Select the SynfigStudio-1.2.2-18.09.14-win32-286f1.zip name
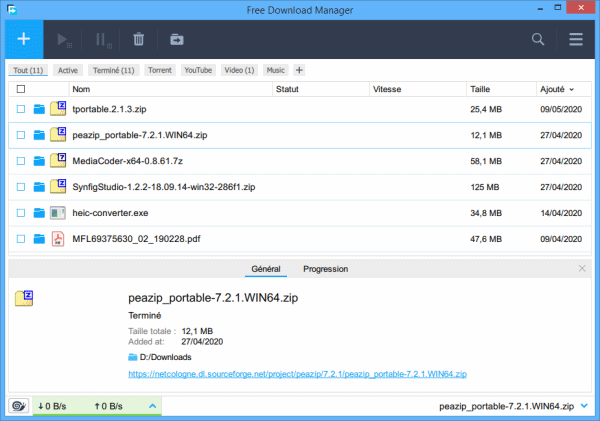600x421 pixels. click(164, 187)
